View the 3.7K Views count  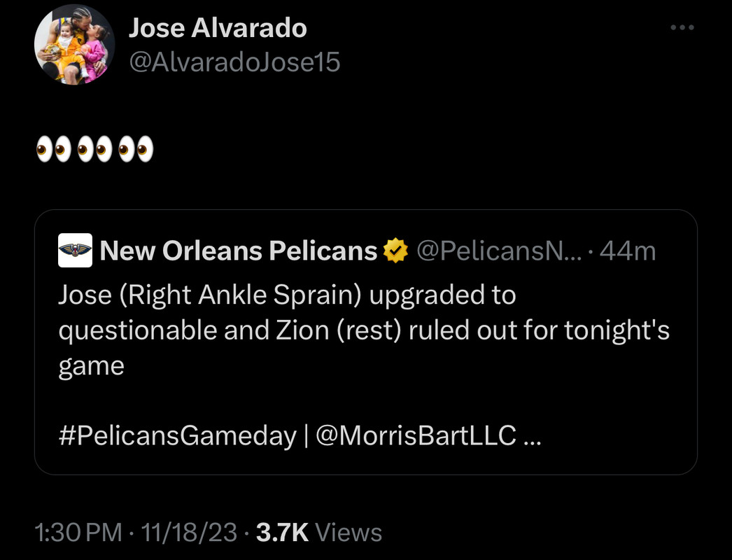[x=319, y=533]
